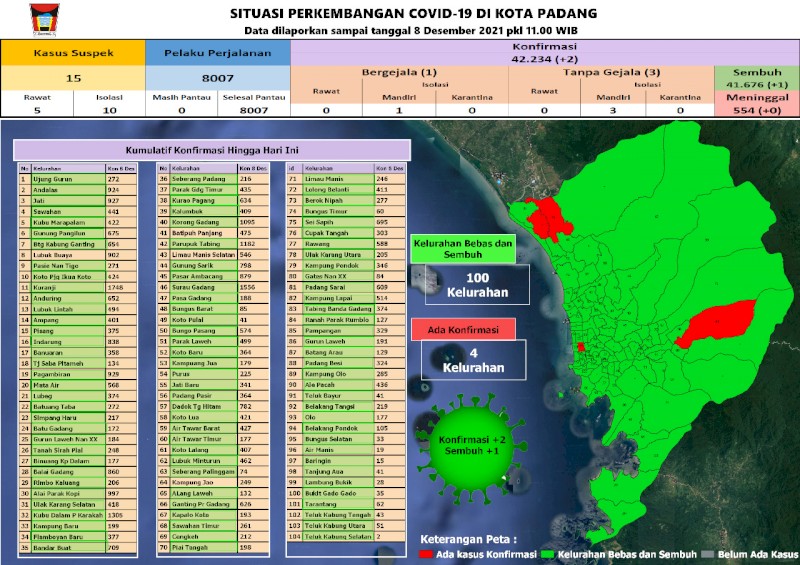Click the green Kelurahan Bebas dan Sembuh label box
The width and height of the screenshot is (800, 565).
tap(463, 249)
